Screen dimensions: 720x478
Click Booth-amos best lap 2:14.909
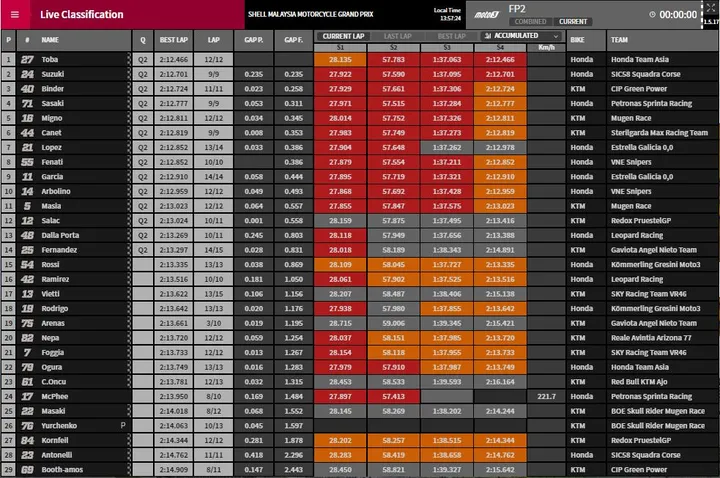click(174, 470)
